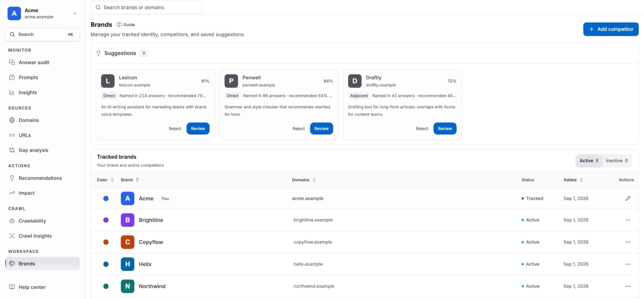Image resolution: width=644 pixels, height=299 pixels.
Task: Open actions menu for Copyflow row
Action: (x=628, y=242)
